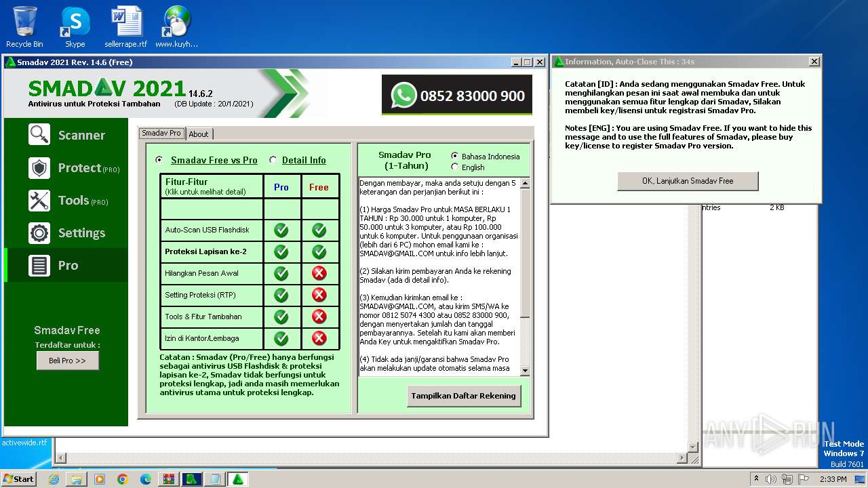Screen dimensions: 868x488
Task: Open Internet Explorer from taskbar
Action: tap(54, 479)
